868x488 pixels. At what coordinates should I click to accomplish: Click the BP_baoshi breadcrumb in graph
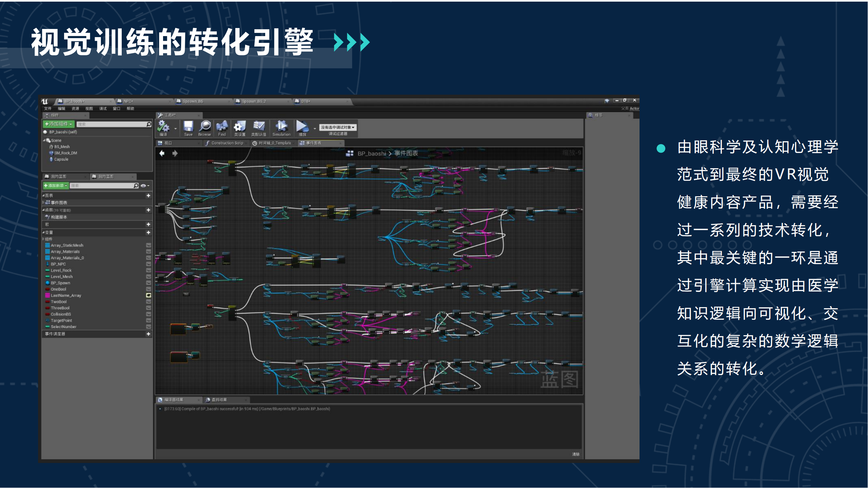click(372, 154)
